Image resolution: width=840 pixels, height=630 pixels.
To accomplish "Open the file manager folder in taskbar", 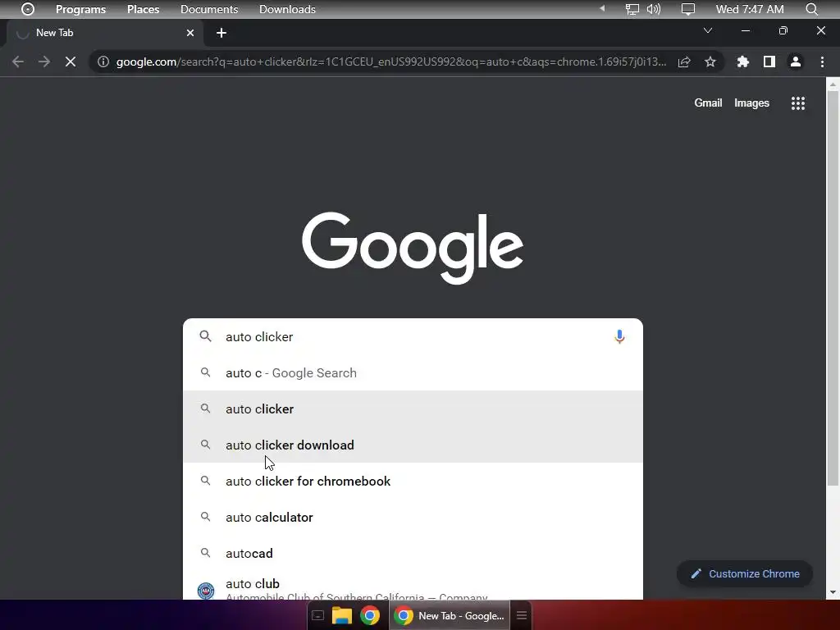I will [x=342, y=615].
